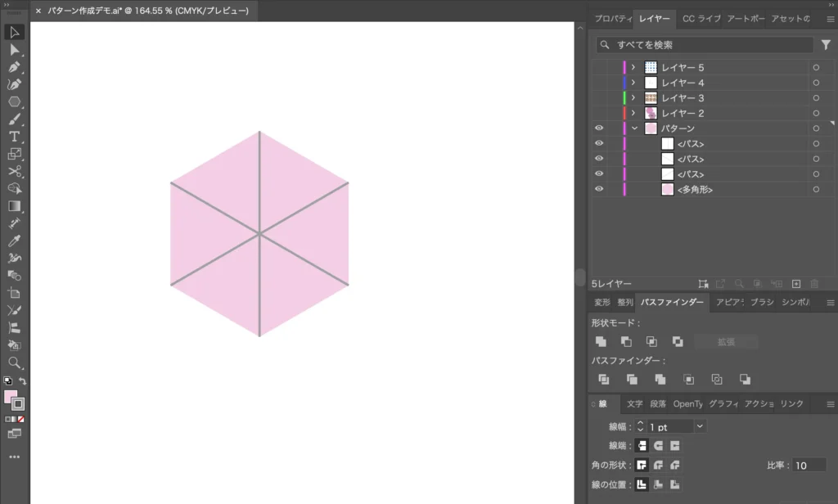Image resolution: width=838 pixels, height=504 pixels.
Task: Click the Unite shape mode icon
Action: pyautogui.click(x=601, y=341)
